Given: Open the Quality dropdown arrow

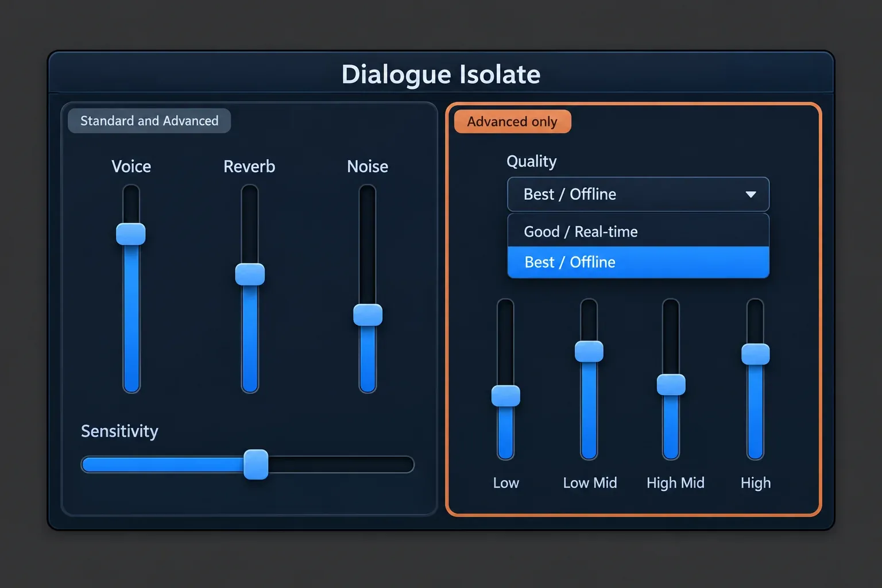Looking at the screenshot, I should [751, 195].
